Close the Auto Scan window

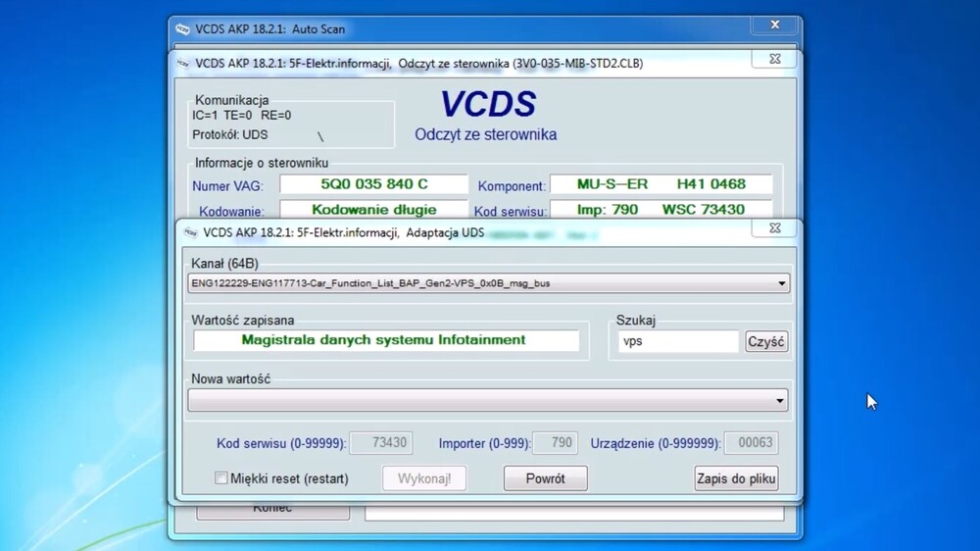[774, 25]
